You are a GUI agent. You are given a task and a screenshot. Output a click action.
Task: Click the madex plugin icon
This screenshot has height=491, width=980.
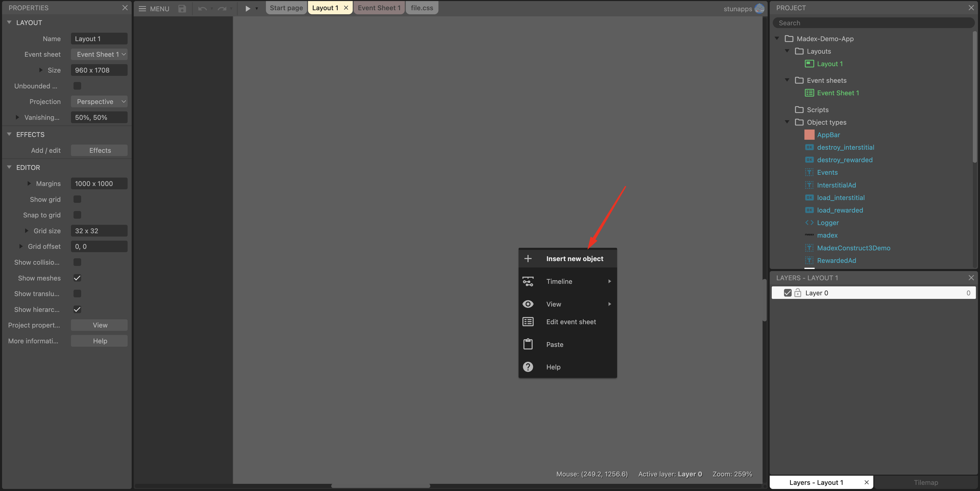[810, 235]
